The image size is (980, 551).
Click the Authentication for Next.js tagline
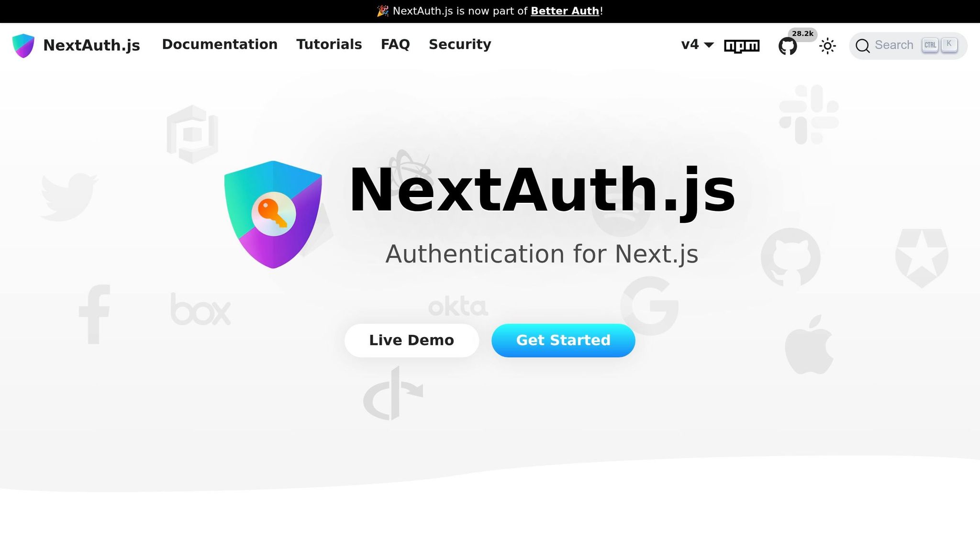coord(542,254)
